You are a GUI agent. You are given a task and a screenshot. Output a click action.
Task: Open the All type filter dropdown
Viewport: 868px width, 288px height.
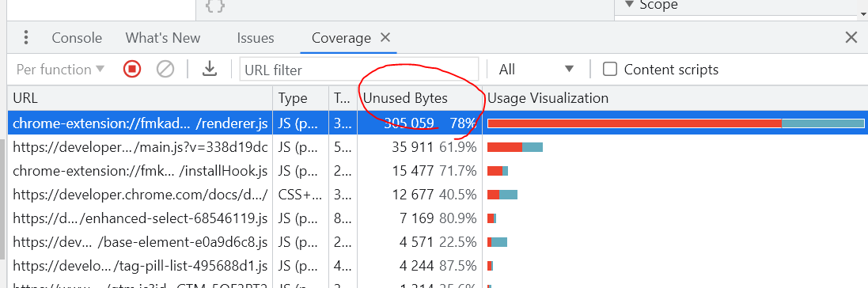tap(536, 70)
